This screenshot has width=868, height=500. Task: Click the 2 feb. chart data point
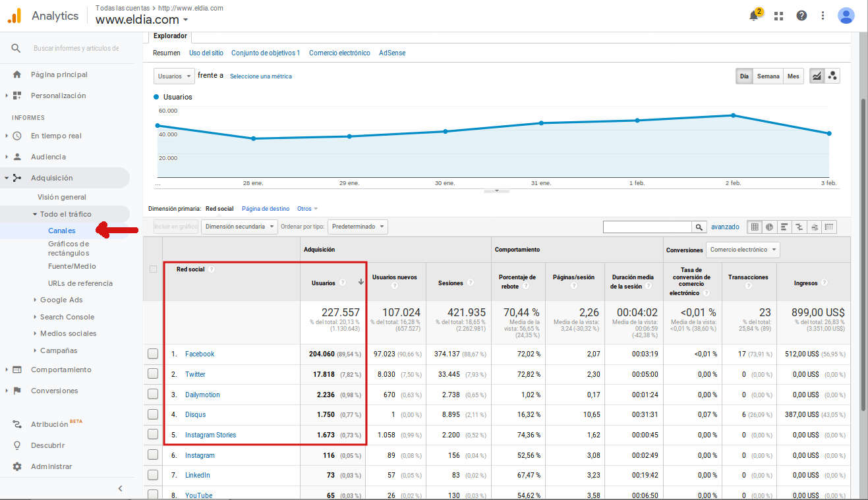(x=732, y=115)
